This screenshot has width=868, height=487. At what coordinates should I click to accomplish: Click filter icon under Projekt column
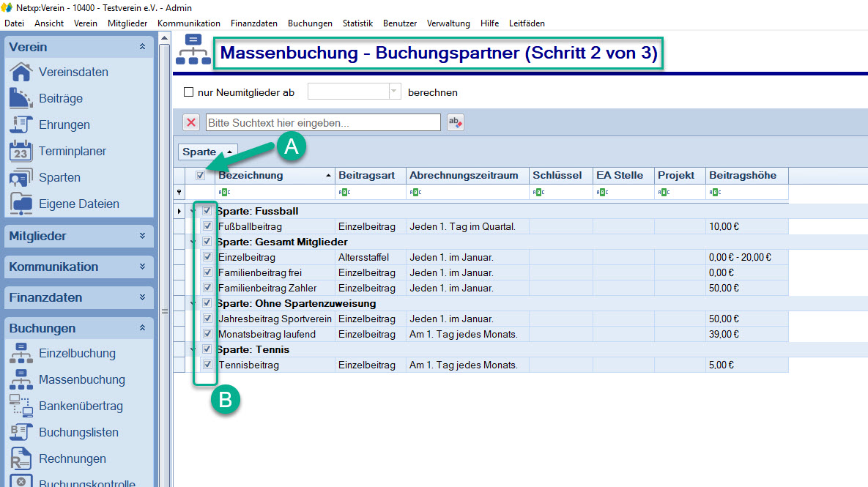coord(664,192)
